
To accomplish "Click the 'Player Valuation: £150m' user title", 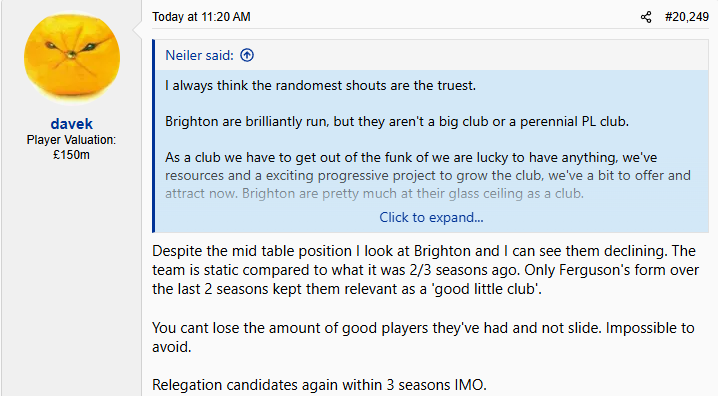I will (71, 147).
